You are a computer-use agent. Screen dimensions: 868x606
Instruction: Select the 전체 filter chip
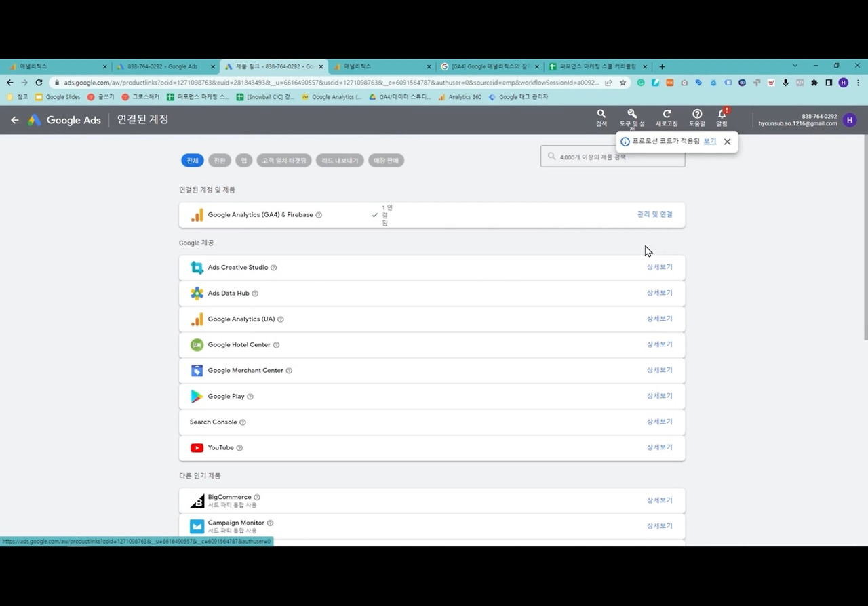pyautogui.click(x=193, y=161)
